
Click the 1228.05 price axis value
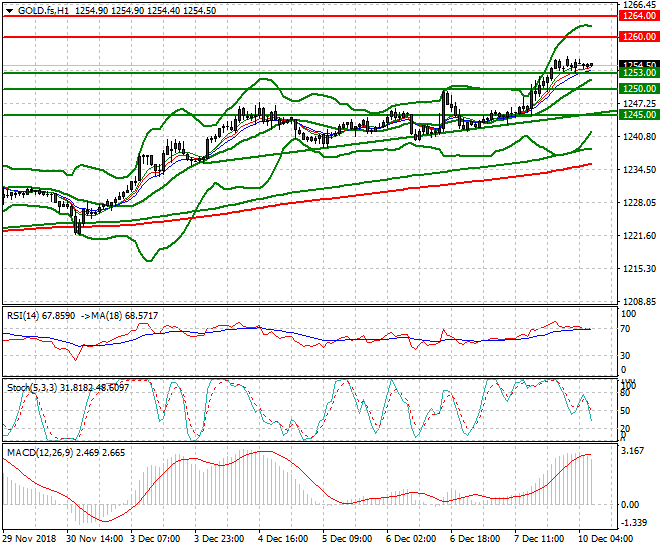[x=639, y=202]
